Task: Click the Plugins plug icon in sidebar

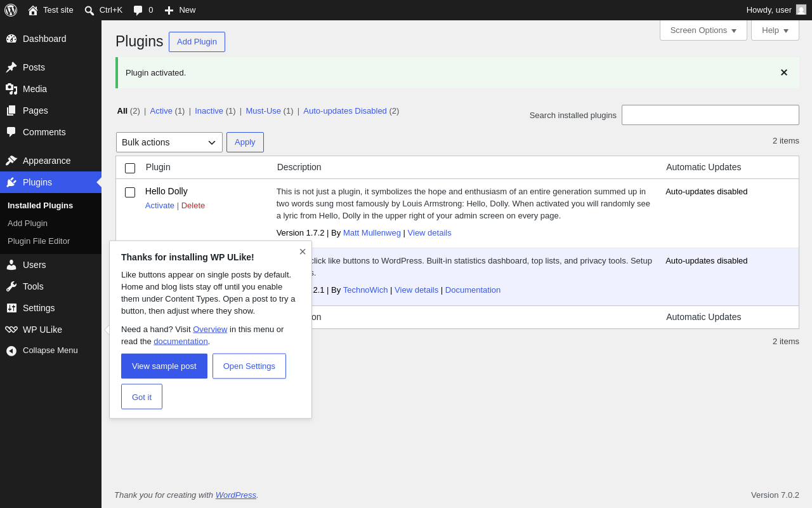Action: [11, 182]
